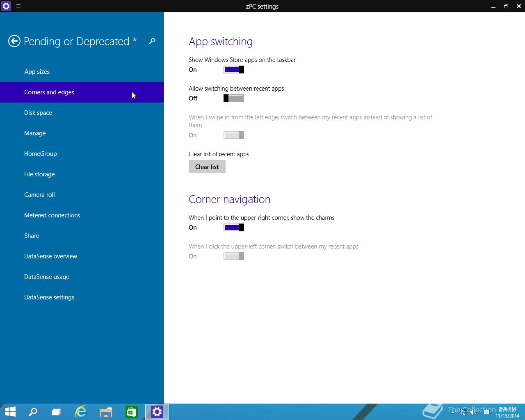Go to HomeGroup settings

coord(82,154)
